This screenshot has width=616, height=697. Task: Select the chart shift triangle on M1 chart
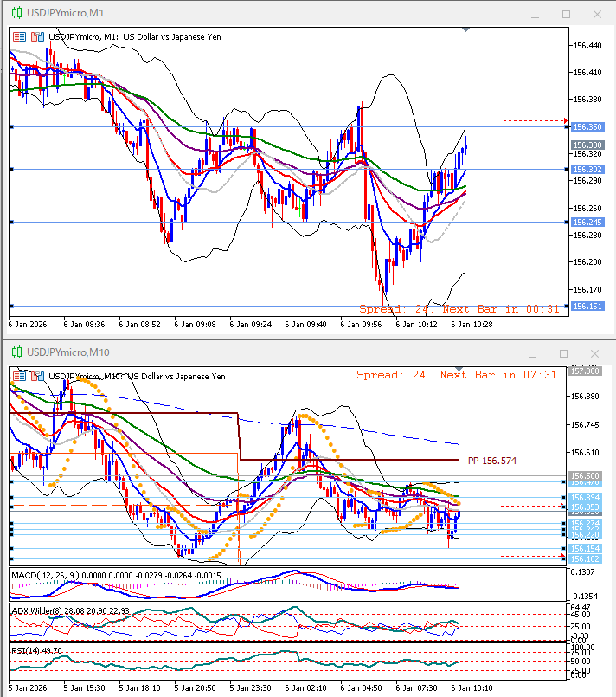pyautogui.click(x=468, y=30)
